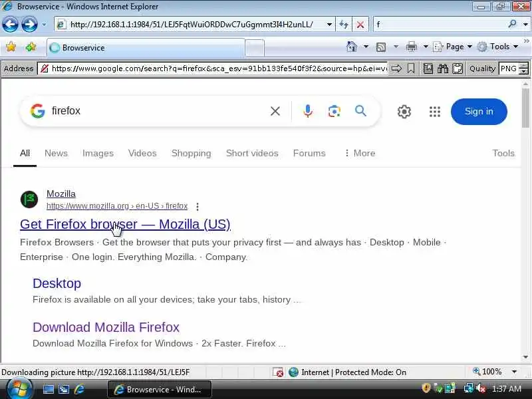This screenshot has width=532, height=399.
Task: Click the Browservice Go arrow icon
Action: pyautogui.click(x=396, y=69)
